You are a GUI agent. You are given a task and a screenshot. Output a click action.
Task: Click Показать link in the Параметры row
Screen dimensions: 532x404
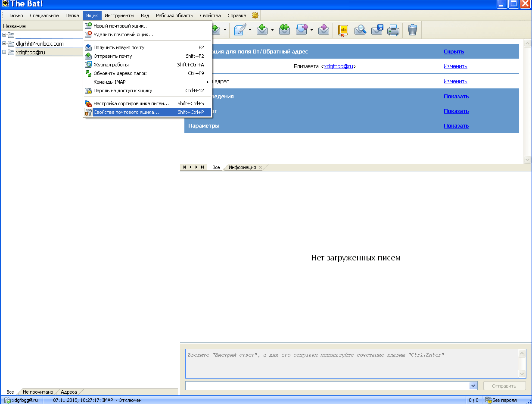point(456,126)
